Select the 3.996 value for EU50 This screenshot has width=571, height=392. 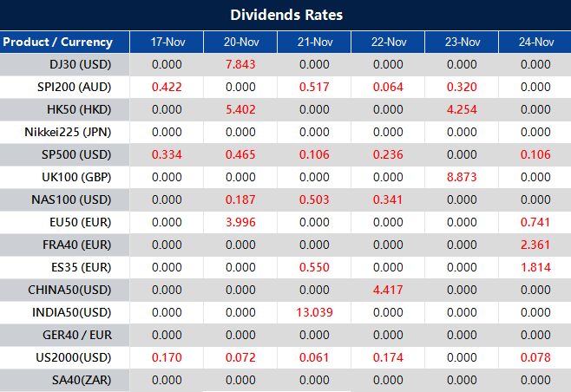tap(240, 222)
